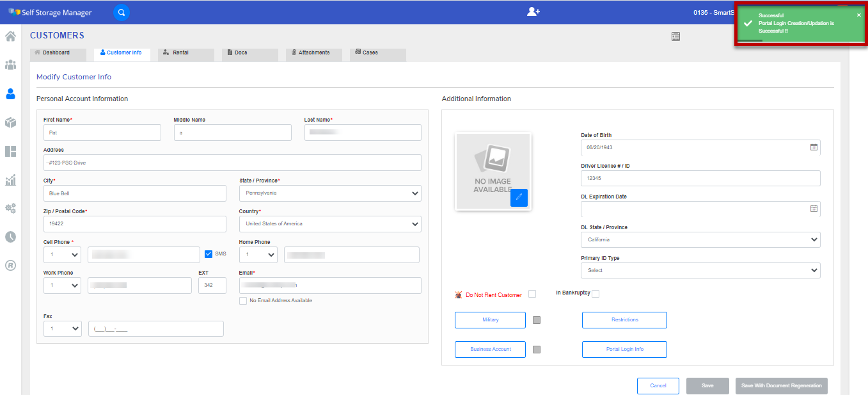Click the Cell Phone number field
The height and width of the screenshot is (395, 868).
tap(144, 255)
